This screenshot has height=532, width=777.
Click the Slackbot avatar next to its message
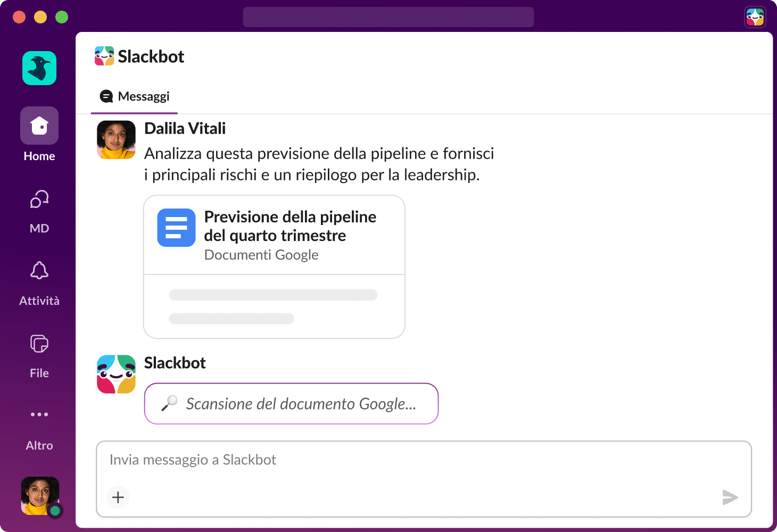click(115, 374)
